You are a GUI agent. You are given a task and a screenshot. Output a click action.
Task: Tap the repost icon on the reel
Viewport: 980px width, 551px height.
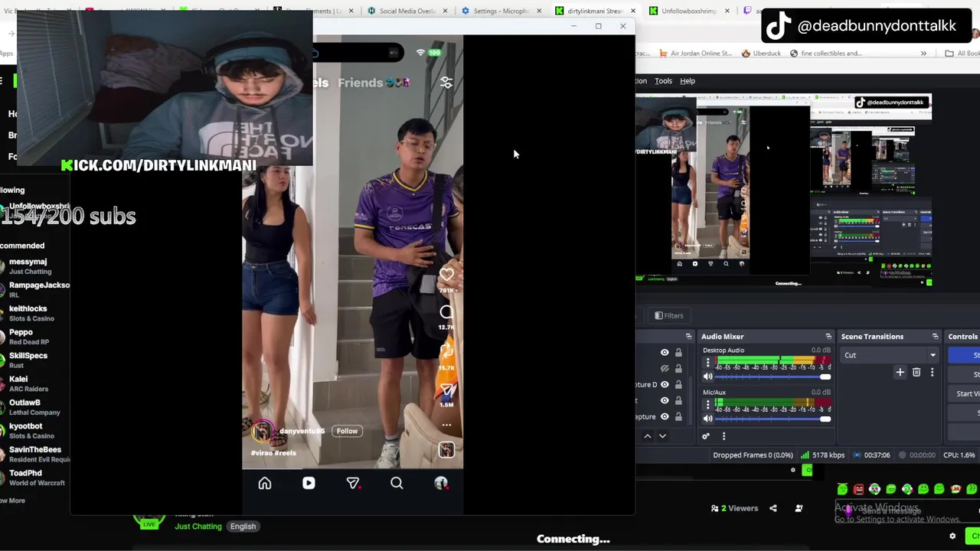tap(446, 351)
